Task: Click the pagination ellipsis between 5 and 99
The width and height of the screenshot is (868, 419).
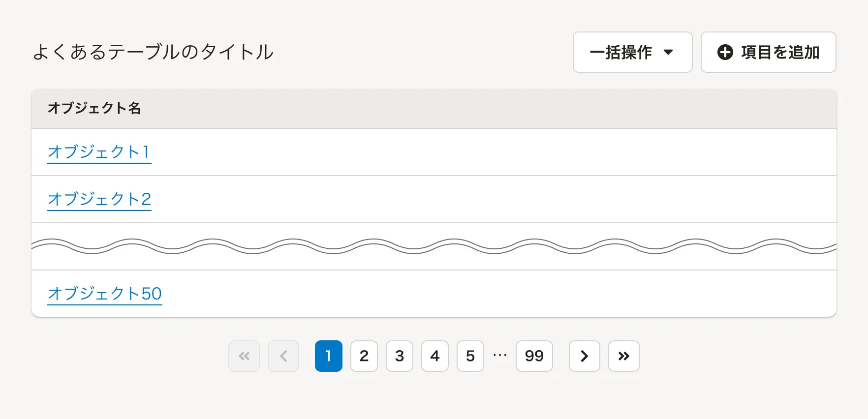Action: click(x=500, y=355)
